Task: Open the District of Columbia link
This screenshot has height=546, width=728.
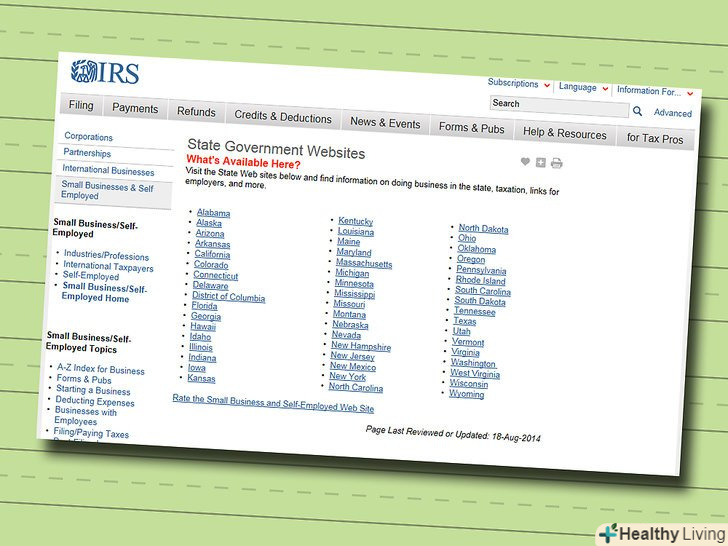Action: pos(228,297)
